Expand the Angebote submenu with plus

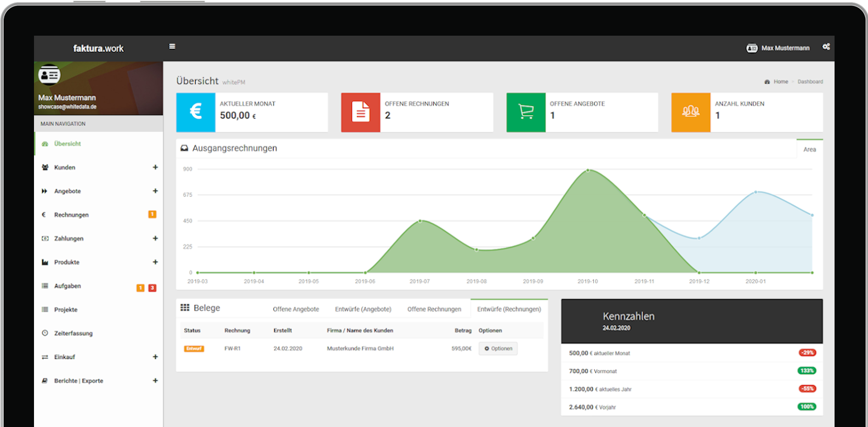pyautogui.click(x=155, y=191)
